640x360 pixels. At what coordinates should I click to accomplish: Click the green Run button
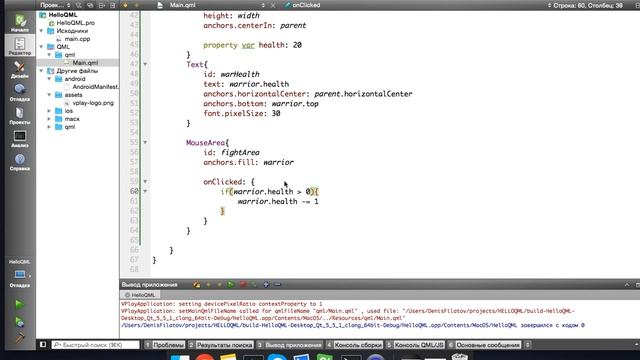coord(19,304)
